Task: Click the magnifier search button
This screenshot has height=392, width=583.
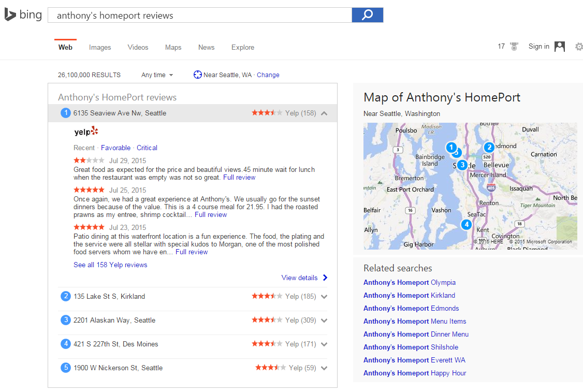Action: tap(367, 15)
